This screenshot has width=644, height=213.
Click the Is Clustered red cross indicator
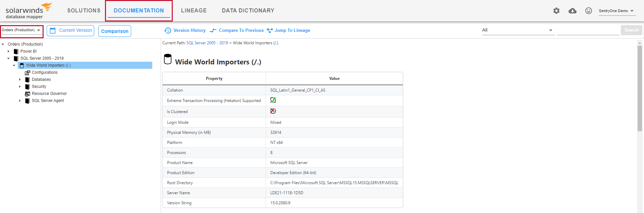[273, 111]
